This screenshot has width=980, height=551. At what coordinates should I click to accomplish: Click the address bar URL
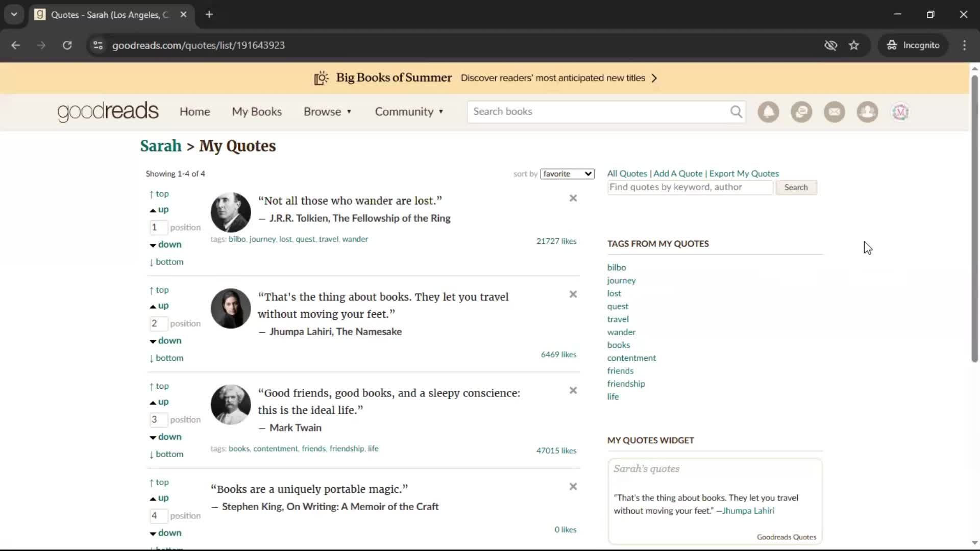[199, 45]
